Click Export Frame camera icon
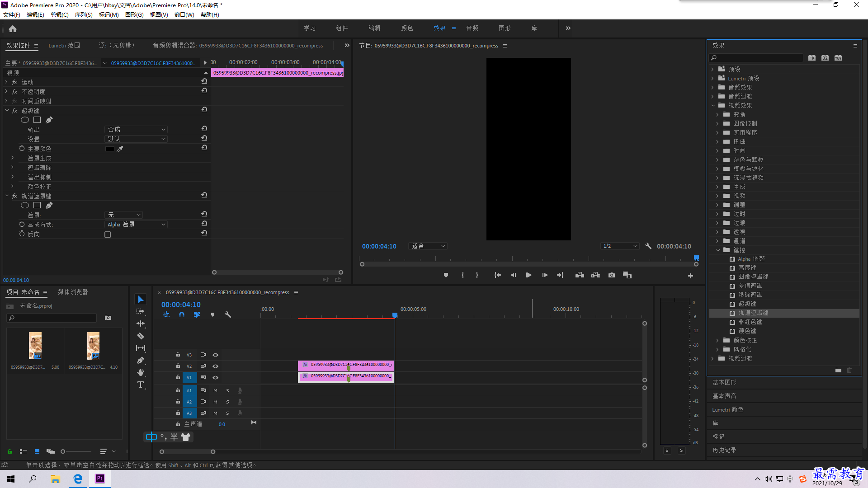 [x=612, y=275]
